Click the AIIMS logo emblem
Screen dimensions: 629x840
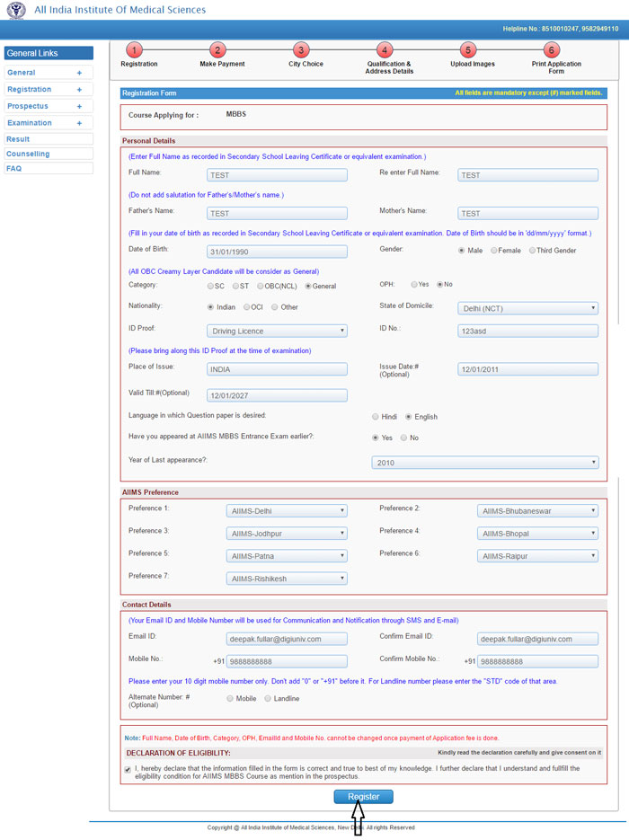tap(16, 10)
